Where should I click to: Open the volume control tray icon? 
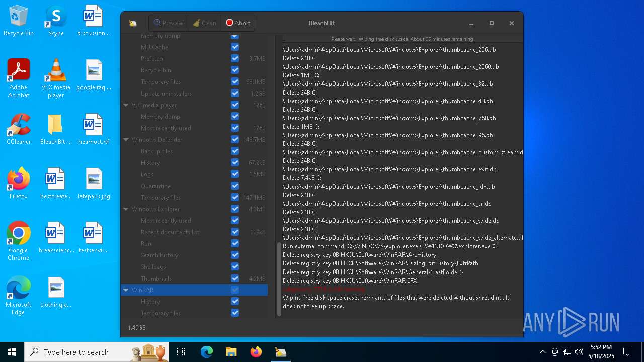point(579,352)
